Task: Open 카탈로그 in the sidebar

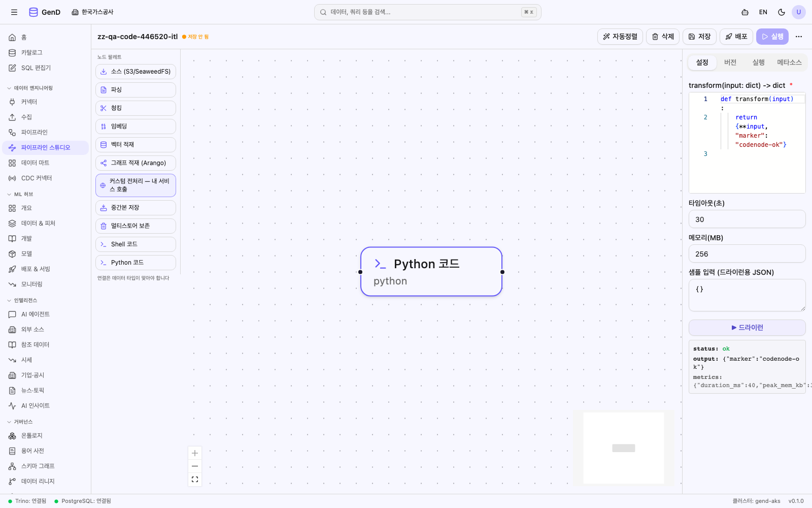Action: (46, 53)
